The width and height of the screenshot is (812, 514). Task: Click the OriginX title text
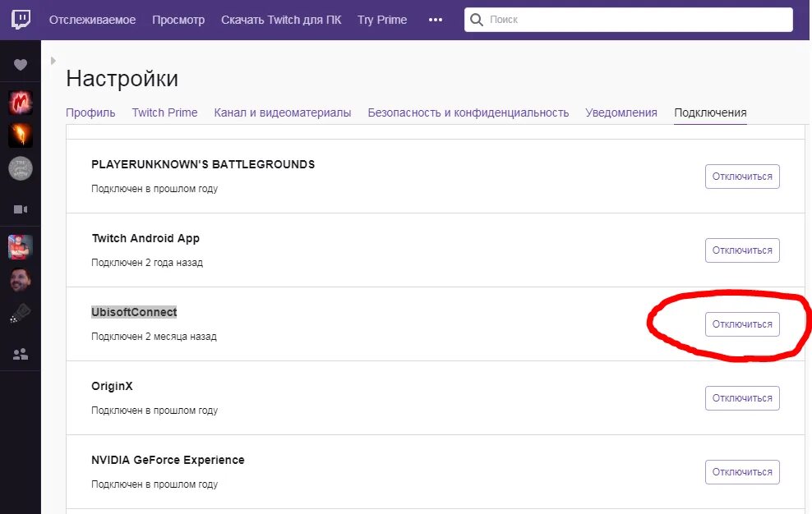coord(112,386)
